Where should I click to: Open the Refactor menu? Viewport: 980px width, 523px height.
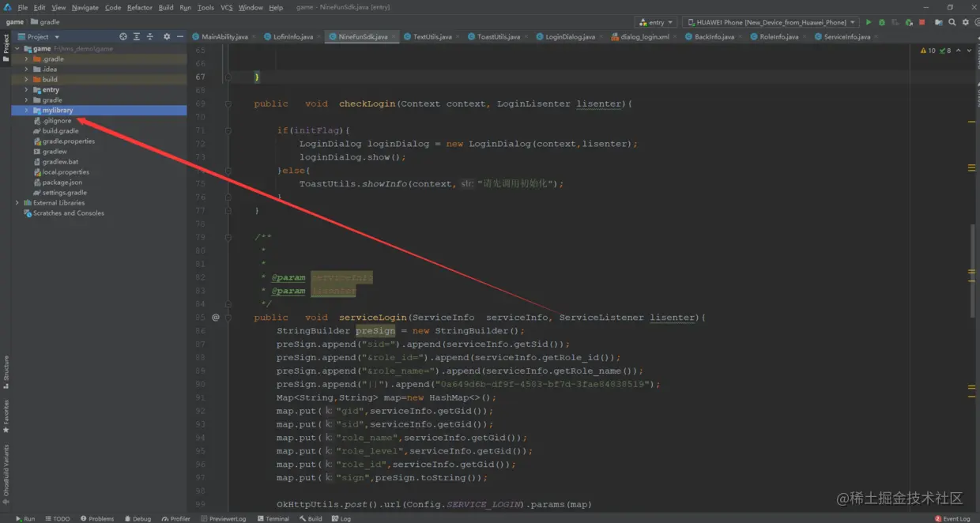tap(140, 7)
